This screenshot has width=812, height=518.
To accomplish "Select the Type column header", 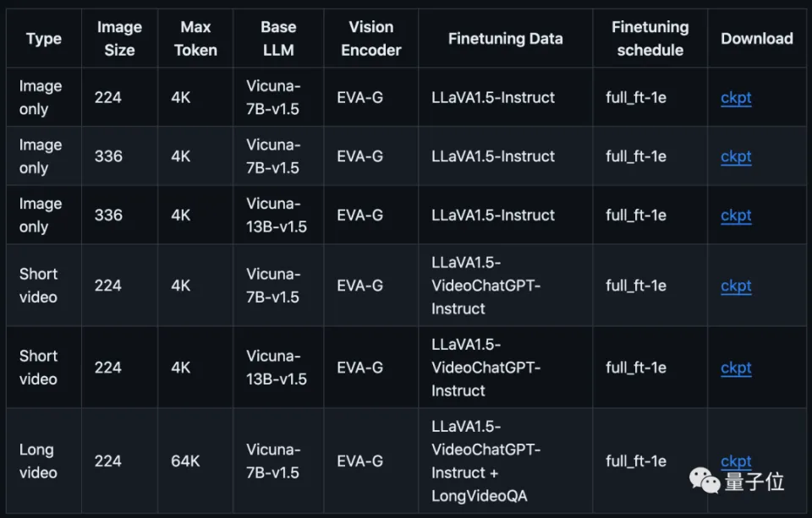I will pyautogui.click(x=44, y=39).
